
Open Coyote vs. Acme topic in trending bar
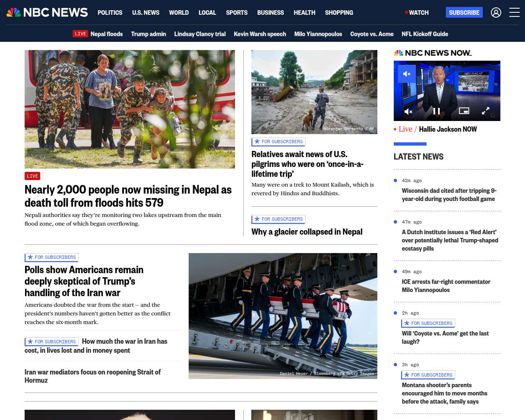372,34
